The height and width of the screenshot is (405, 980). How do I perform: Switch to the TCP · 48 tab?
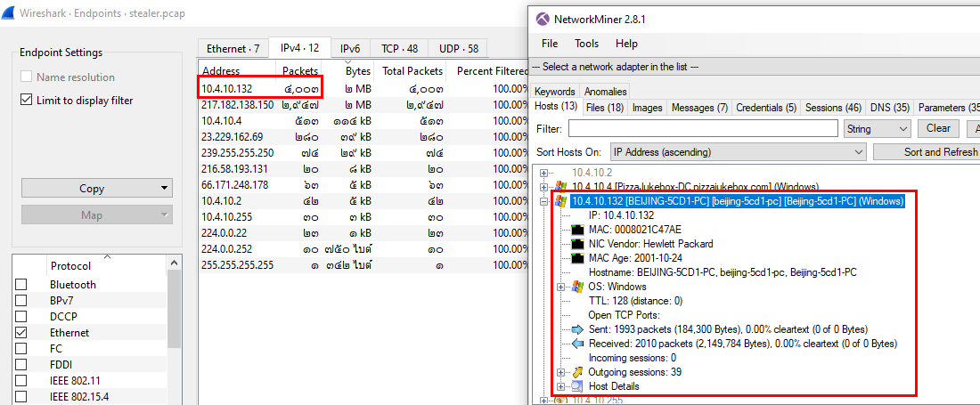click(x=398, y=48)
